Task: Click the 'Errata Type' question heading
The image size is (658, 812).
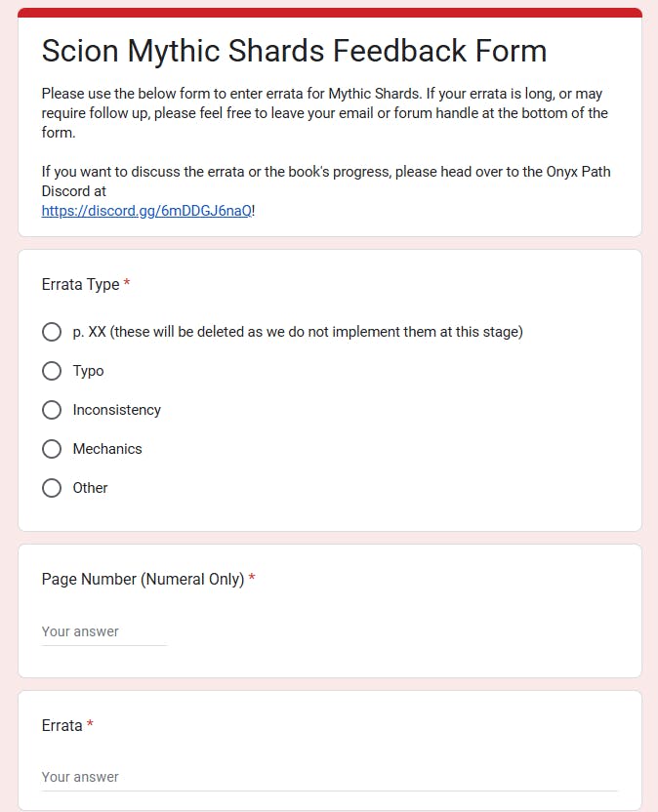Action: click(80, 285)
